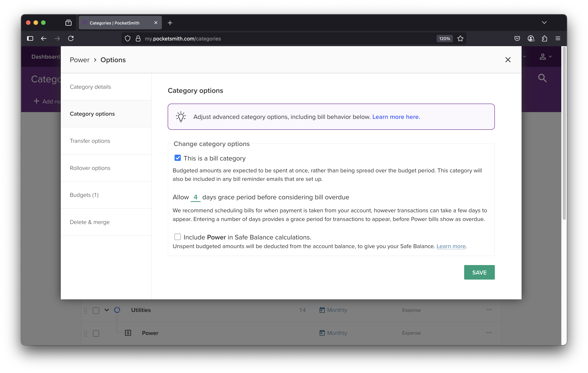Follow the 'Learn more here.' link
The width and height of the screenshot is (588, 373).
tap(396, 117)
